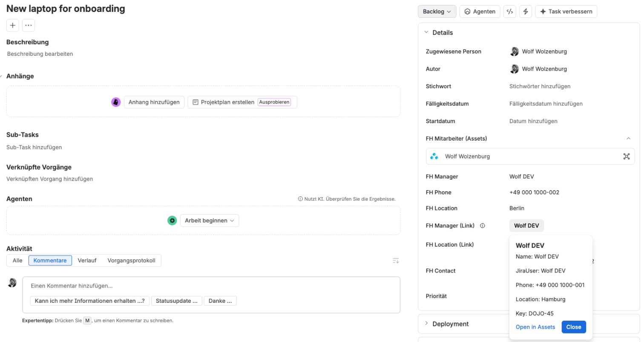Click the green agent icon
Image resolution: width=644 pixels, height=342 pixels.
[172, 221]
